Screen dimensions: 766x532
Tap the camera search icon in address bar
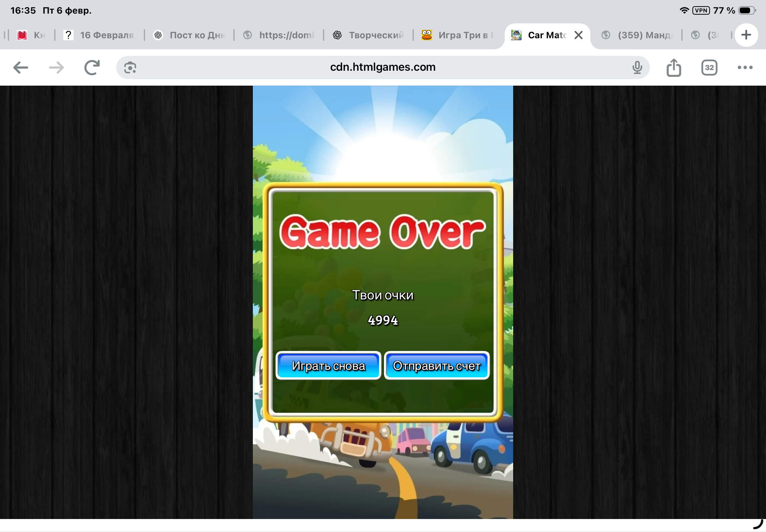coord(130,68)
